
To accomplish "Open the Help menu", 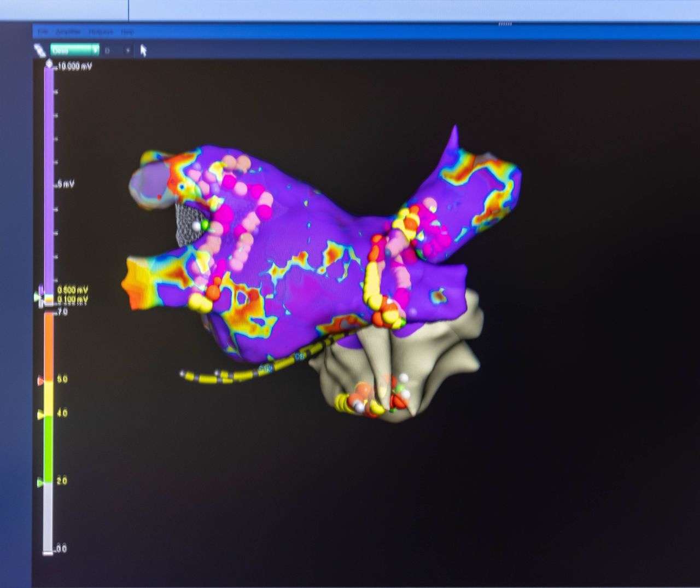I will pyautogui.click(x=127, y=32).
